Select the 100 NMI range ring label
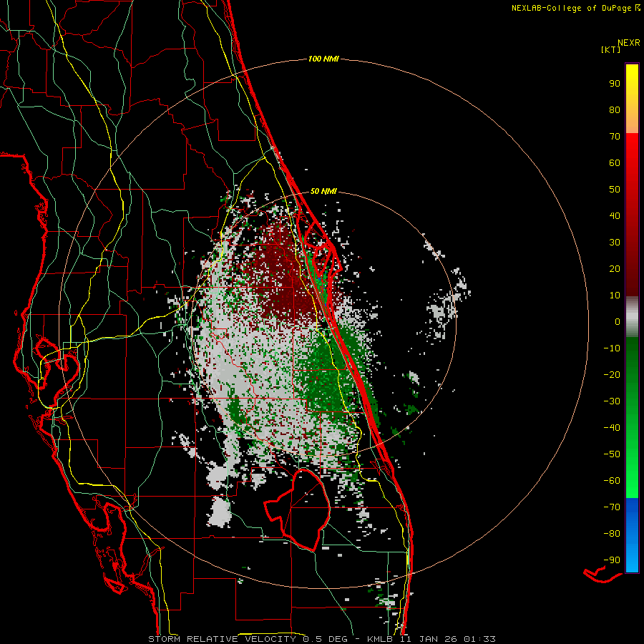 (x=323, y=59)
